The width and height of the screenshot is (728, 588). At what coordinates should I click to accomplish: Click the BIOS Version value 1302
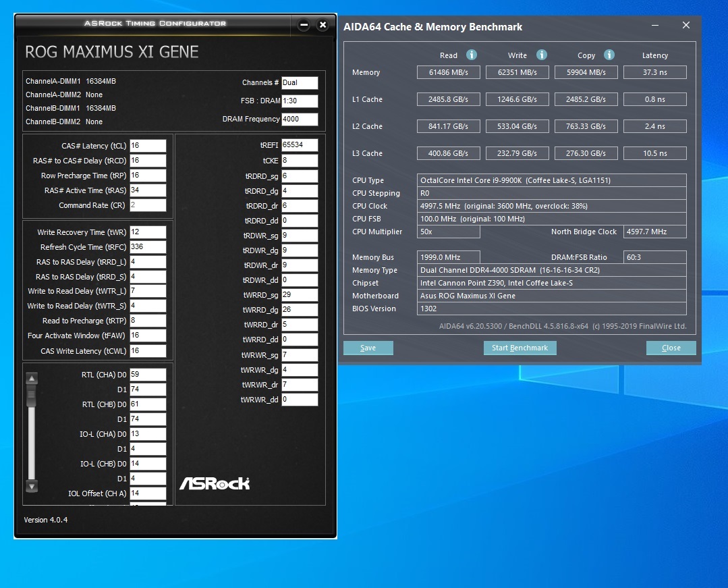click(552, 309)
